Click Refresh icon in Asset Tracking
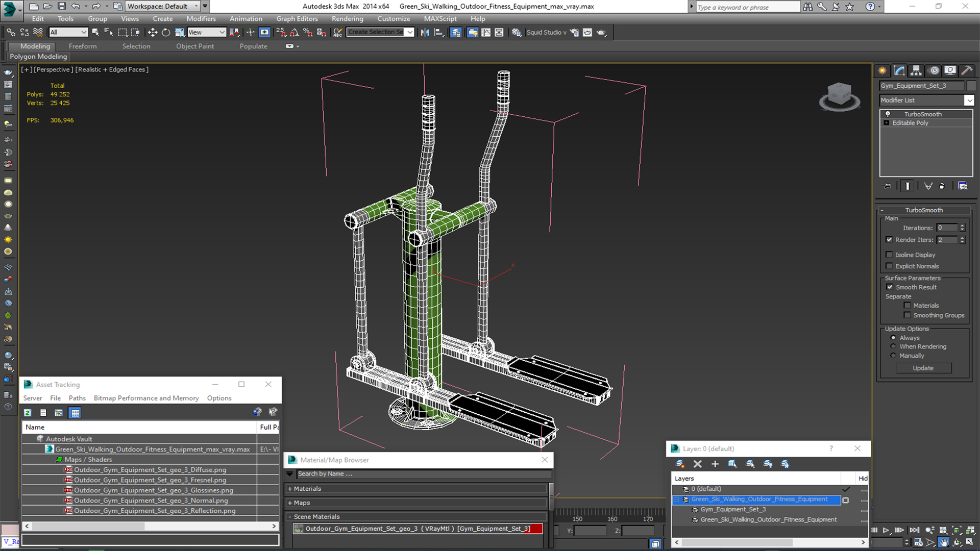980x551 pixels. [x=28, y=413]
